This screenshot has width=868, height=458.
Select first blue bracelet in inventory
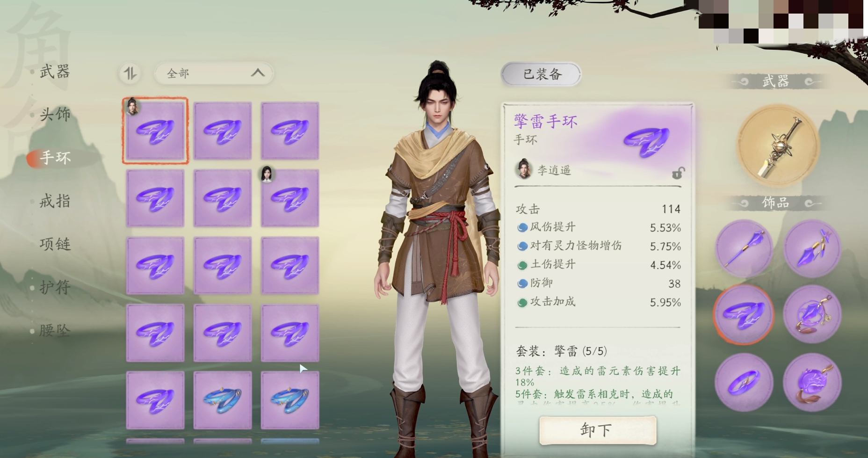coord(223,400)
